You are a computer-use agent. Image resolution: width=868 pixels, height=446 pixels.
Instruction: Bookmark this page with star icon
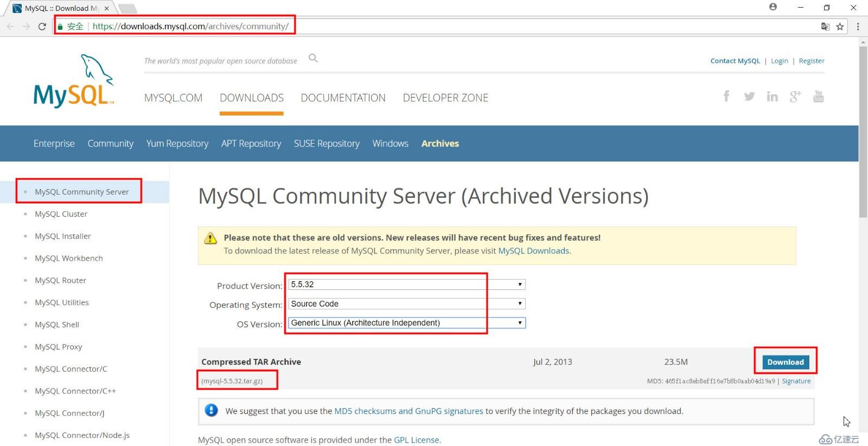840,27
